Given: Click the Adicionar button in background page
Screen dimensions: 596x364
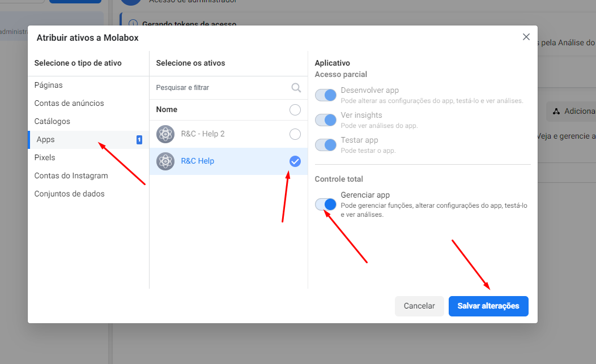Looking at the screenshot, I should 571,112.
